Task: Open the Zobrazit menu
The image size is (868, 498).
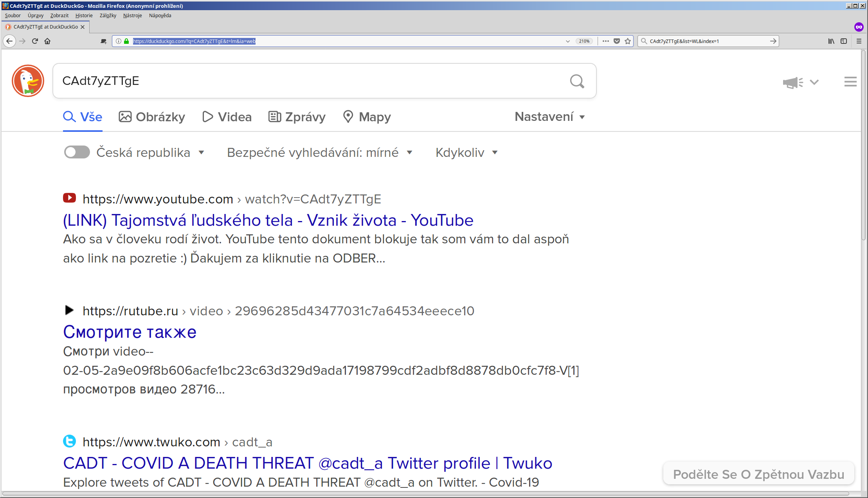Action: pyautogui.click(x=59, y=16)
